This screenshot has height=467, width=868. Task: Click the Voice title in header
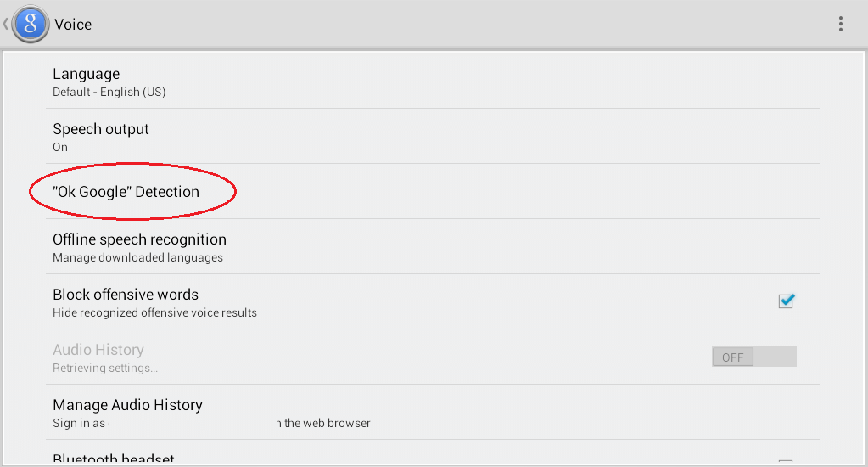[73, 25]
